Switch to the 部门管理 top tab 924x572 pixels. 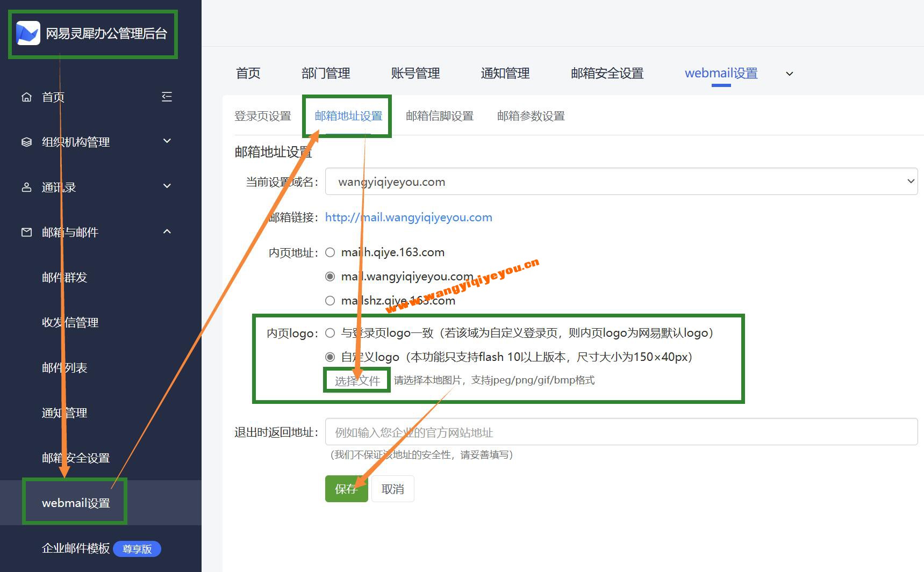[x=326, y=73]
